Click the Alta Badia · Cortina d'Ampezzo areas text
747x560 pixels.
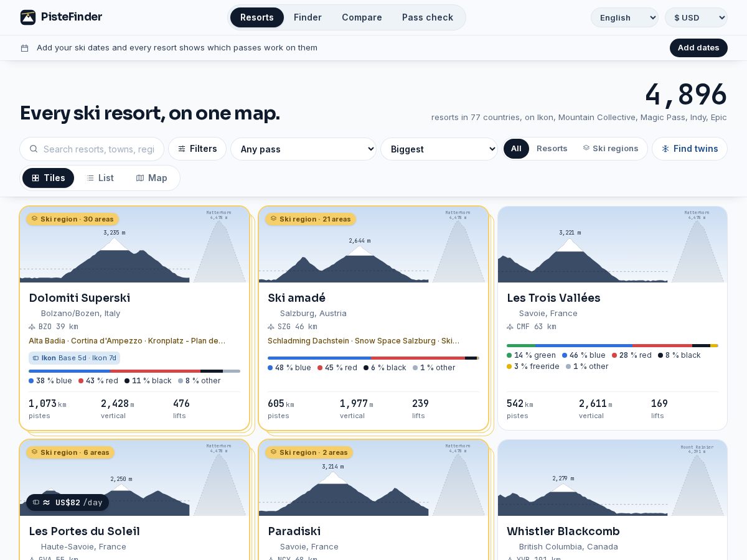pyautogui.click(x=127, y=341)
